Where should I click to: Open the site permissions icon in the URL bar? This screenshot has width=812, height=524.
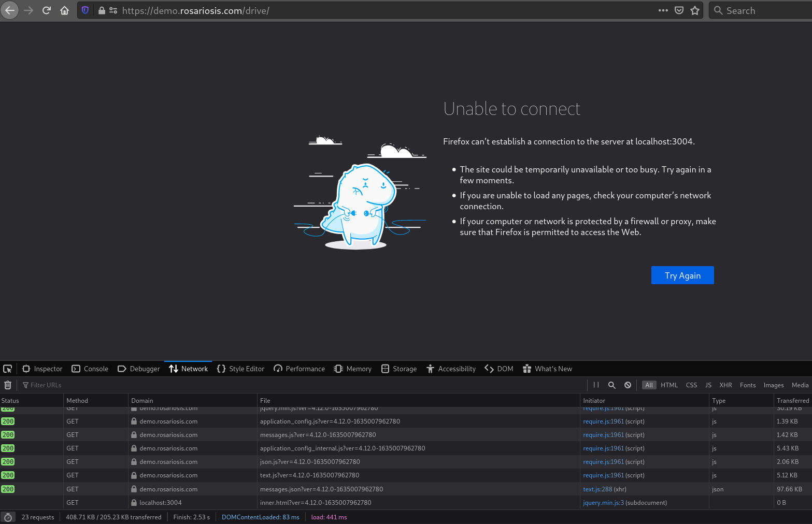113,10
